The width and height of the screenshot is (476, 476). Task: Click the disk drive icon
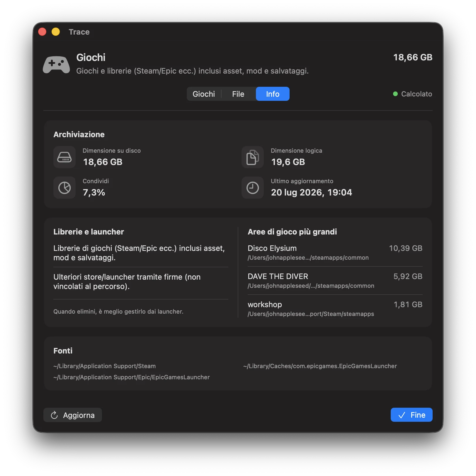click(64, 157)
